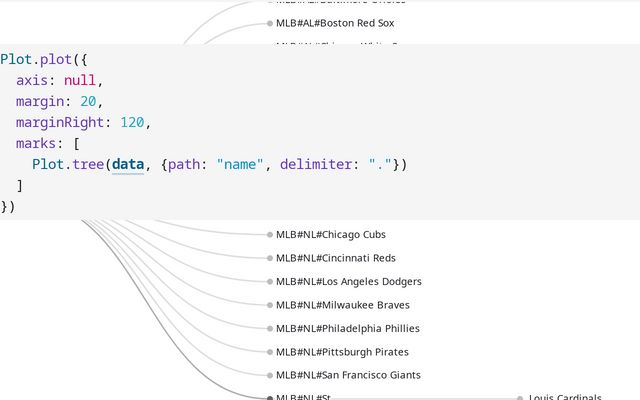Click the Boston Red Sox node label
The height and width of the screenshot is (400, 640).
[x=328, y=23]
